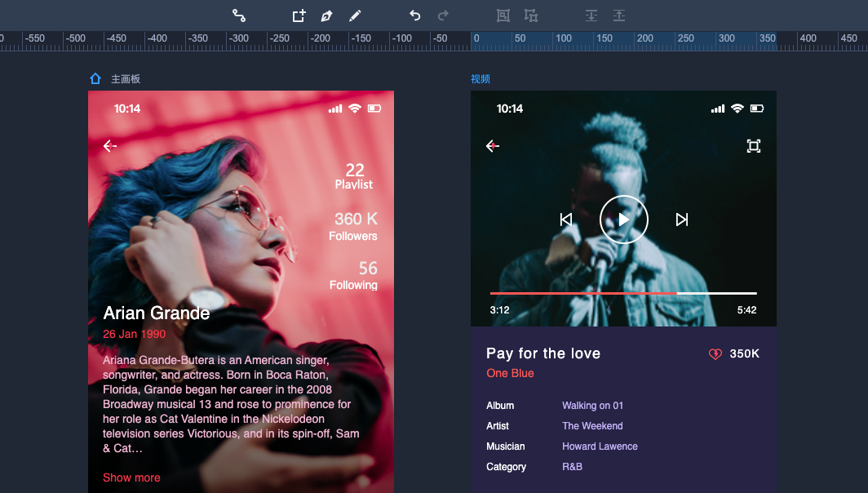Screen dimensions: 868x493
Task: Click the 10:14 clock on video screen
Action: (x=510, y=109)
